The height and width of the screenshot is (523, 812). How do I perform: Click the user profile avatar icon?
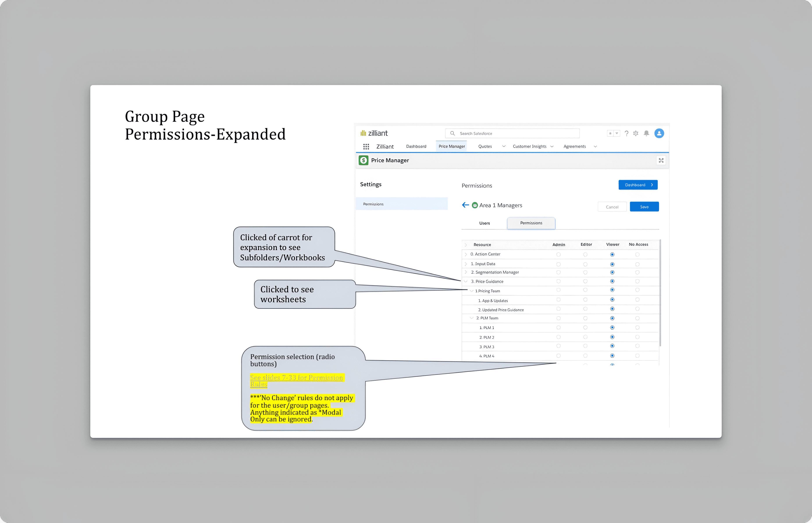click(x=659, y=133)
